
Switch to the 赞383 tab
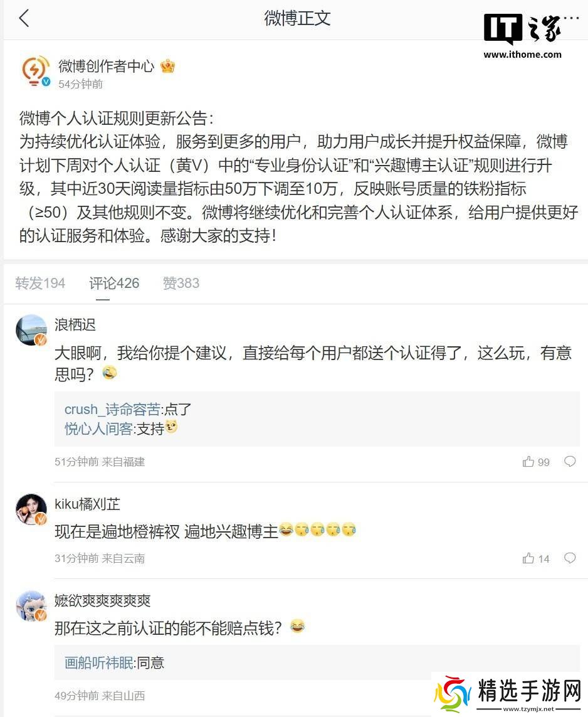click(181, 284)
